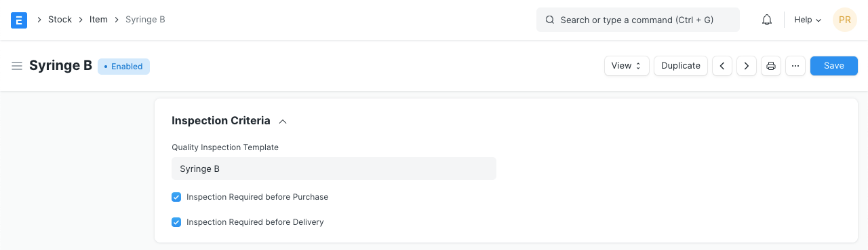
Task: Open the Help dropdown menu
Action: [808, 20]
